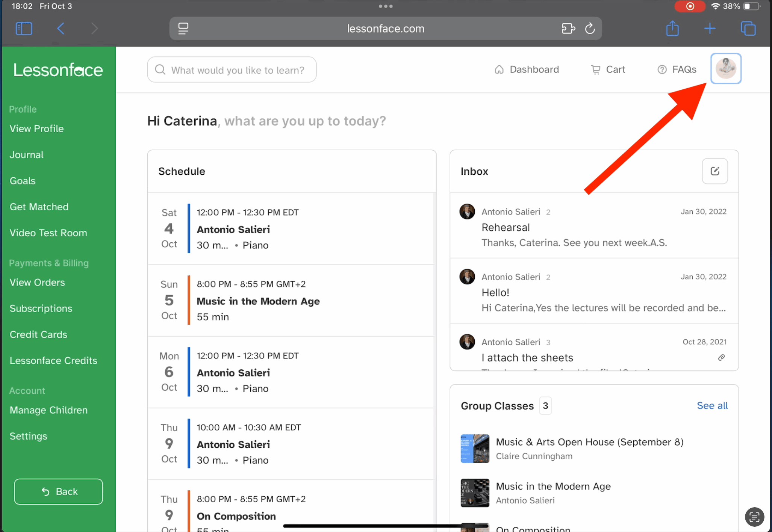Open Dashboard in the top navigation
The width and height of the screenshot is (772, 532).
click(527, 70)
